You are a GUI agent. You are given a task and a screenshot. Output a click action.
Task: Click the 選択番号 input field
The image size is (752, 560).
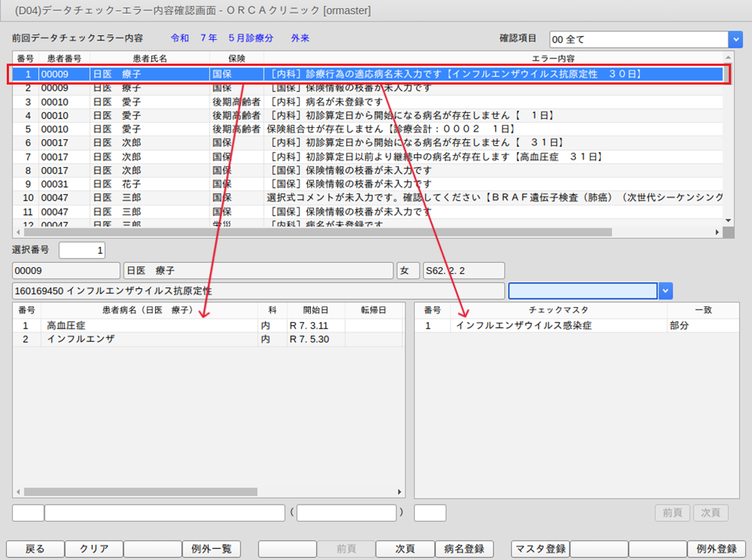click(x=82, y=250)
